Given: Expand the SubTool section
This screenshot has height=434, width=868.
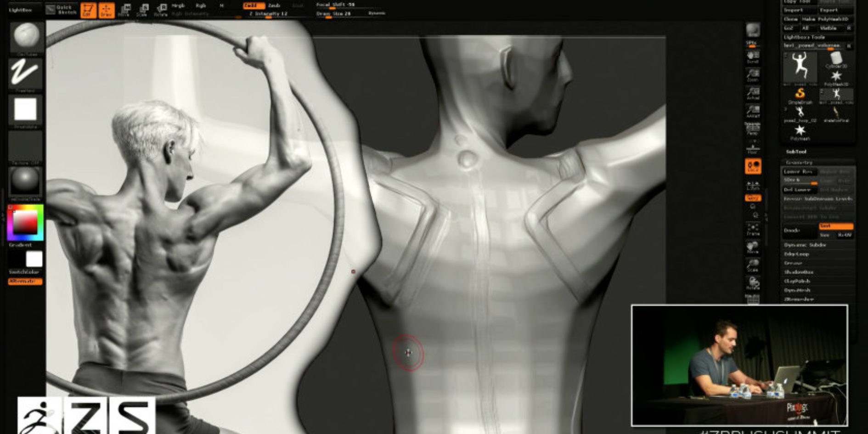Looking at the screenshot, I should click(x=796, y=152).
